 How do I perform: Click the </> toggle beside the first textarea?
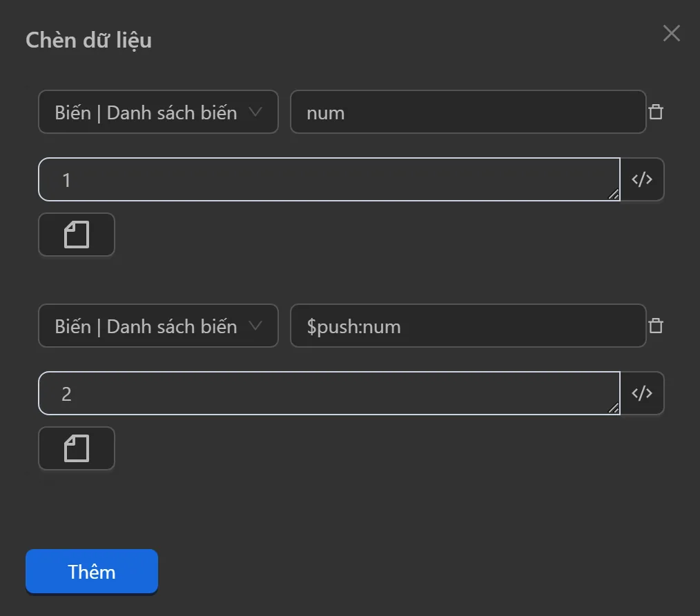(x=642, y=179)
